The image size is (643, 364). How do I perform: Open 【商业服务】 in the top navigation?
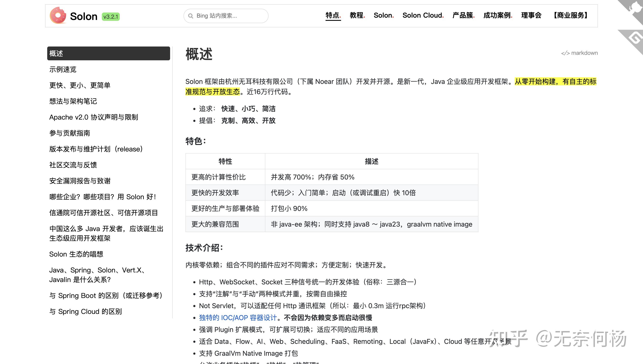(571, 16)
